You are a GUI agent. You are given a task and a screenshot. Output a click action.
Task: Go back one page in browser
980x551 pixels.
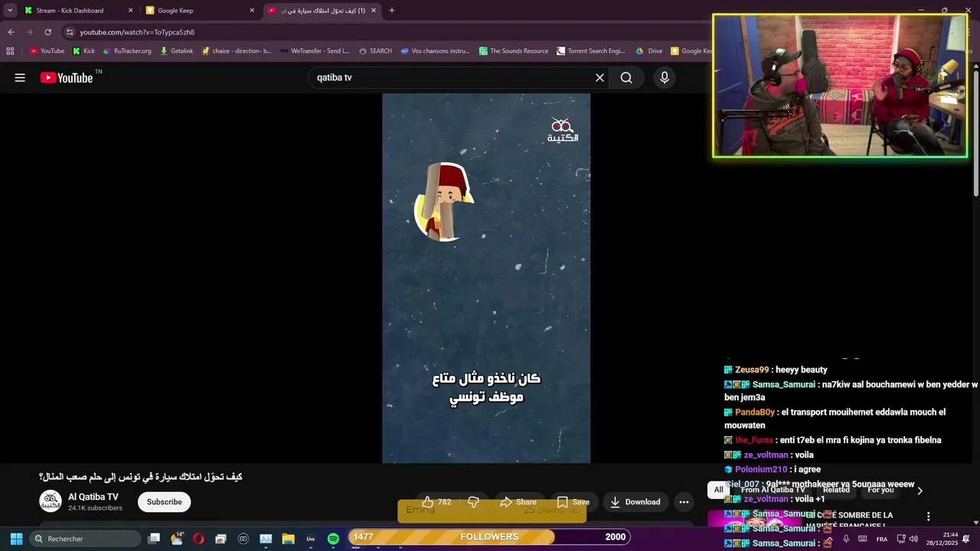11,32
